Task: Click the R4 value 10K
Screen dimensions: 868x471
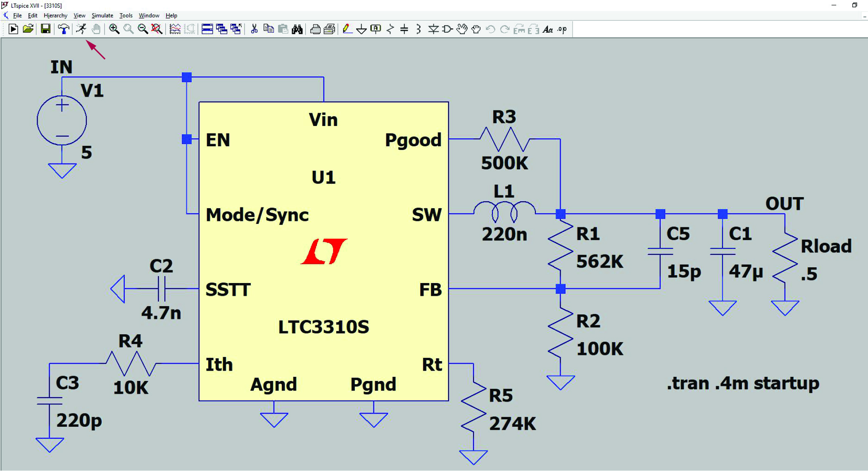Action: [x=131, y=388]
